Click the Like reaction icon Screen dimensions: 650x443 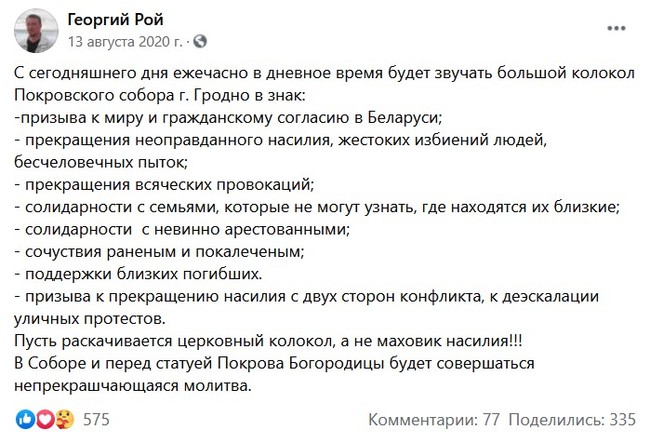click(25, 417)
